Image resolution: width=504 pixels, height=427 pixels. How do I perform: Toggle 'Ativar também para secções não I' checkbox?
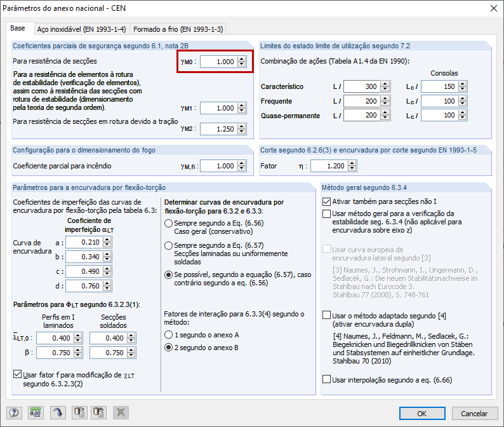(326, 202)
